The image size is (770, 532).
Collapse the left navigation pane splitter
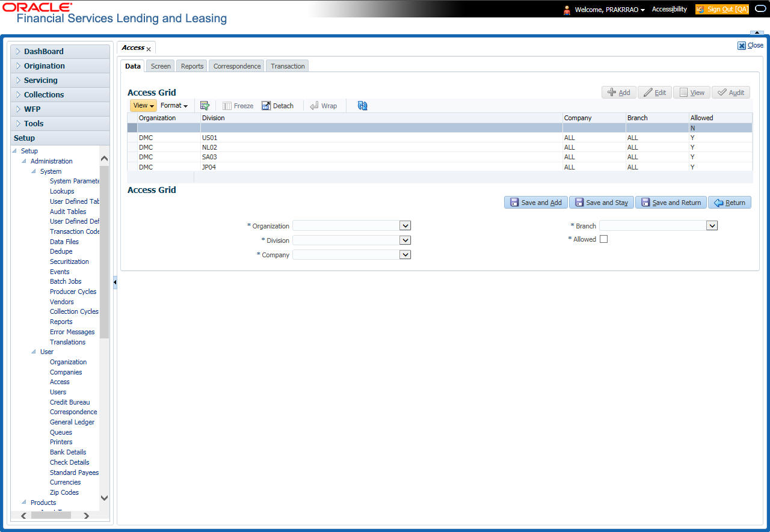115,283
